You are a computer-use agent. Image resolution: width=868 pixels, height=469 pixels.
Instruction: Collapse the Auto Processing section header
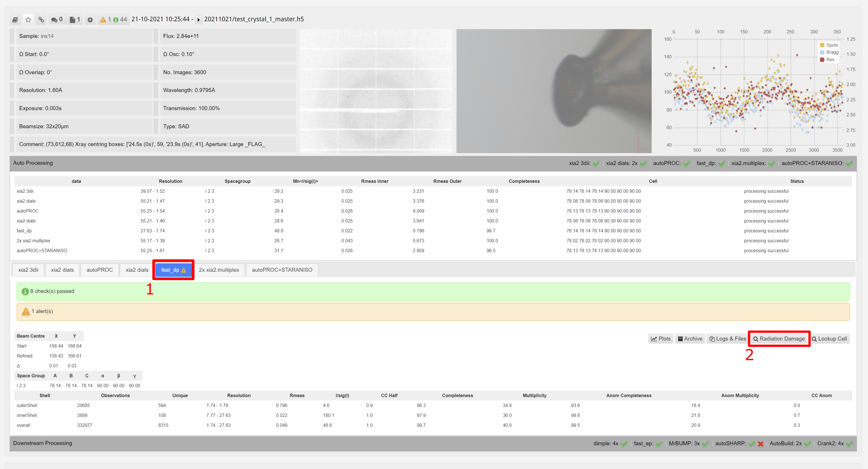pos(33,163)
